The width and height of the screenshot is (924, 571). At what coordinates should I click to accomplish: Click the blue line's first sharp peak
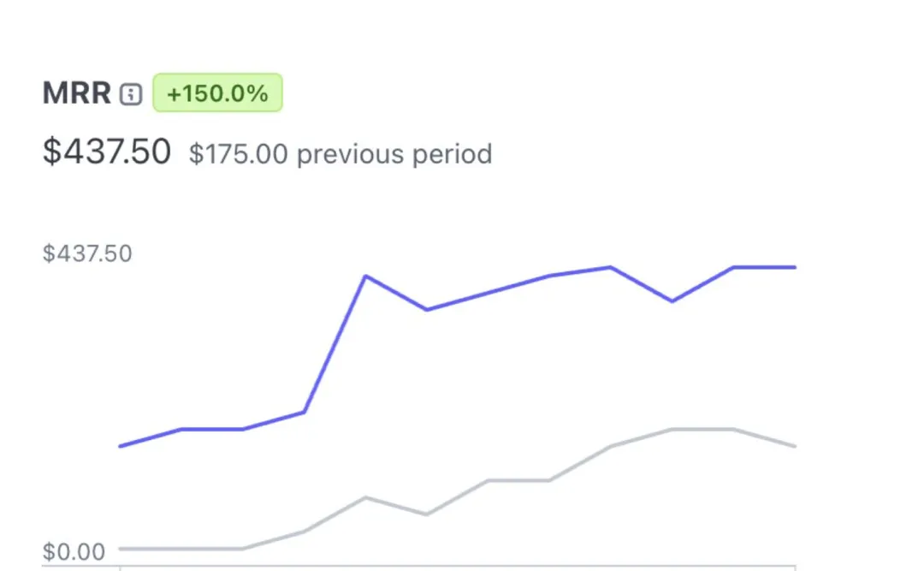point(365,276)
